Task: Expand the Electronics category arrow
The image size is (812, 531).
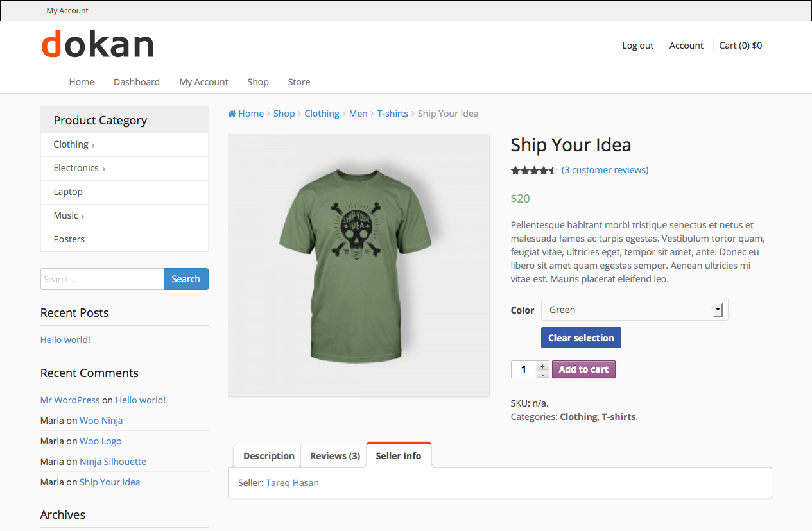Action: point(104,169)
